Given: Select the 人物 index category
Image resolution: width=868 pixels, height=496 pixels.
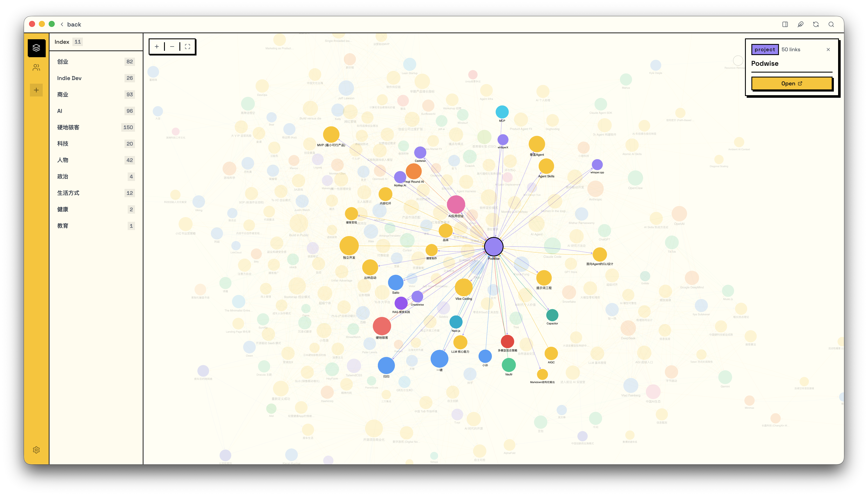Looking at the screenshot, I should click(96, 160).
